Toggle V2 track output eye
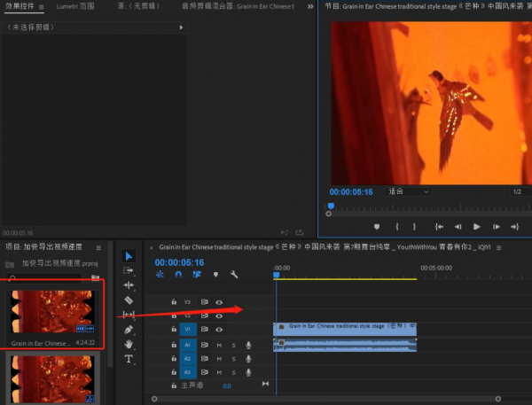This screenshot has height=405, width=532. [x=219, y=316]
